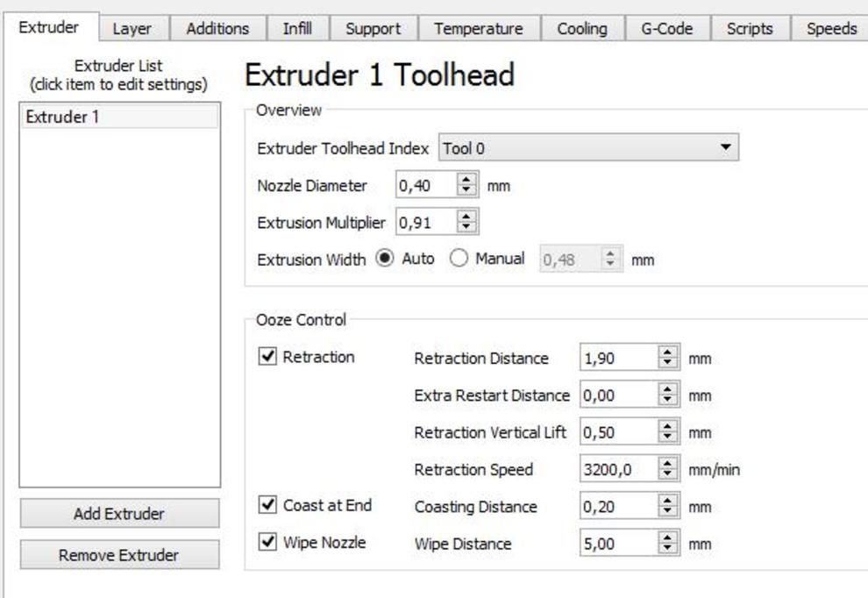Click the Retraction Vertical Lift spinner arrows
Viewport: 868px width, 598px height.
point(668,432)
